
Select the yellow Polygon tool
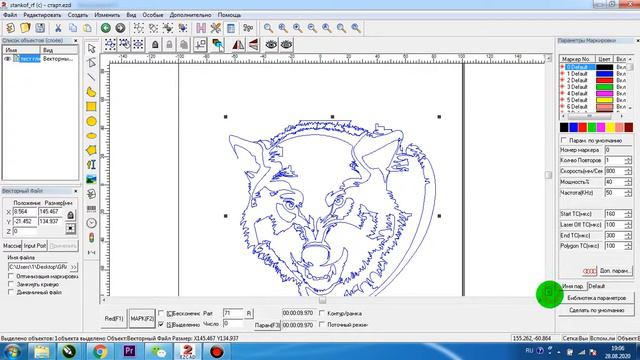click(x=91, y=150)
